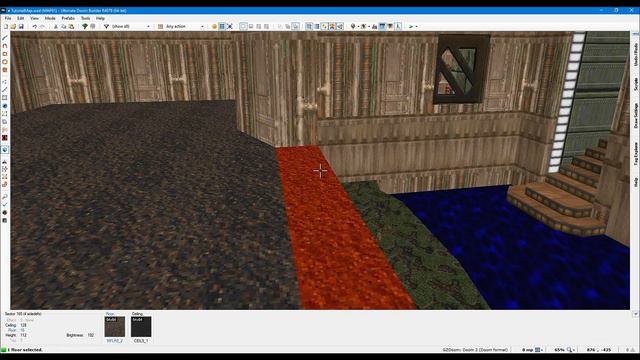Click the Save Map floppy icon
Image resolution: width=640 pixels, height=360 pixels.
[x=21, y=27]
